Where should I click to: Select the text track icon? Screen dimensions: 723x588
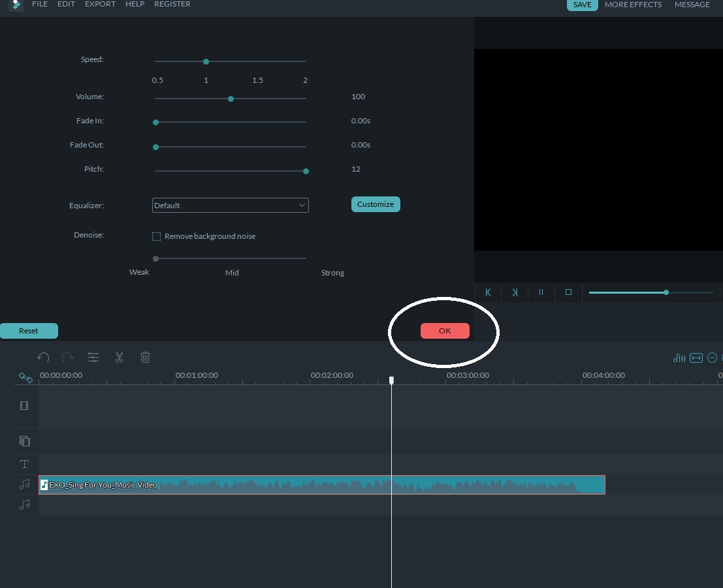click(24, 464)
